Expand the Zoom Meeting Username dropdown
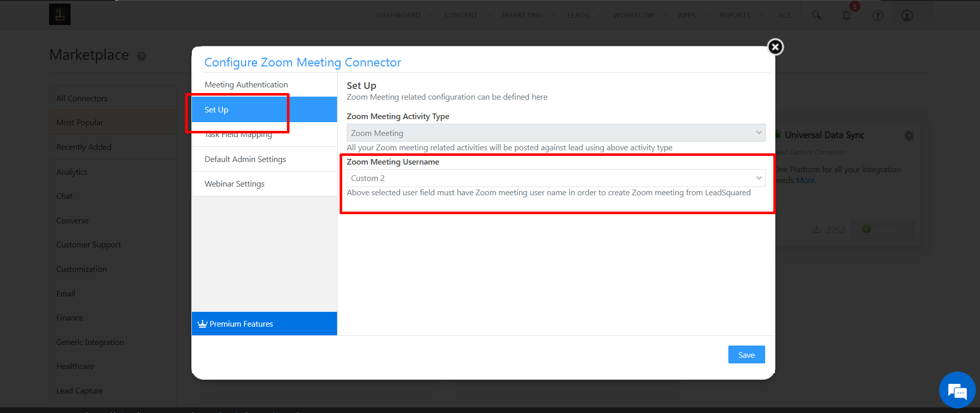The width and height of the screenshot is (980, 413). (556, 178)
